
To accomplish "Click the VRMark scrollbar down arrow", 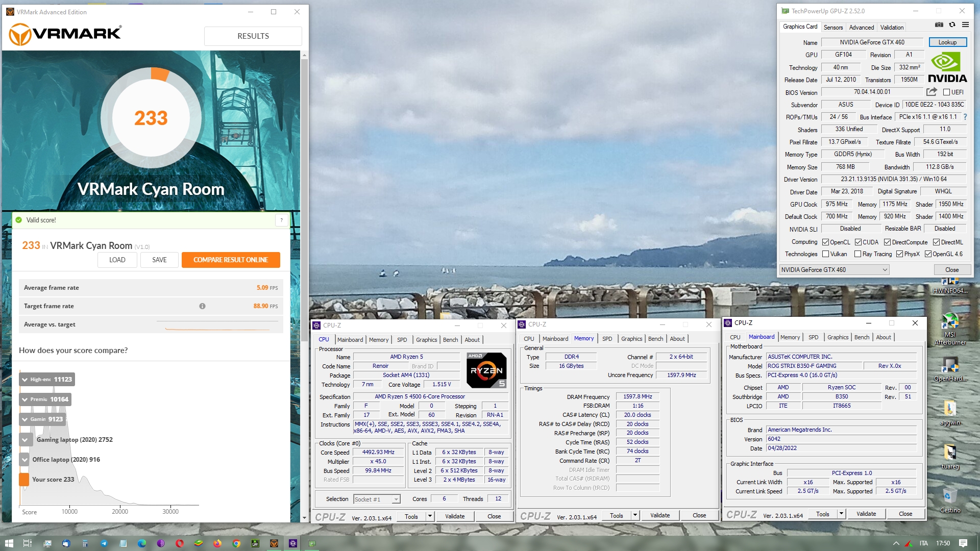I will [x=305, y=518].
